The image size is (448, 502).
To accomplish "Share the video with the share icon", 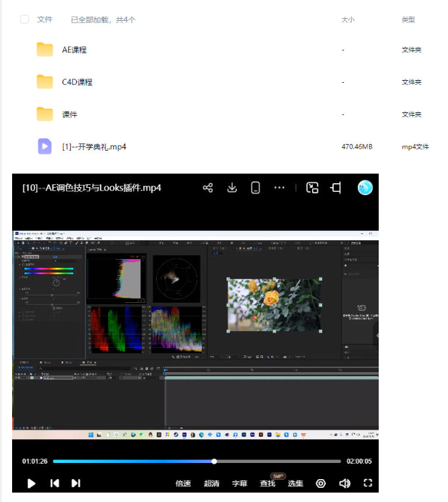I will click(x=208, y=188).
